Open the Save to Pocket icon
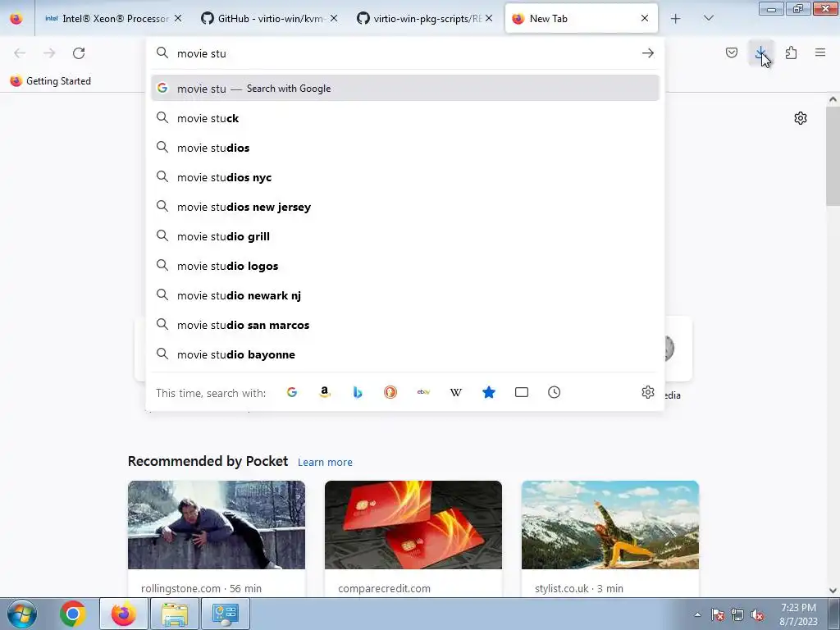The height and width of the screenshot is (630, 840). (731, 53)
